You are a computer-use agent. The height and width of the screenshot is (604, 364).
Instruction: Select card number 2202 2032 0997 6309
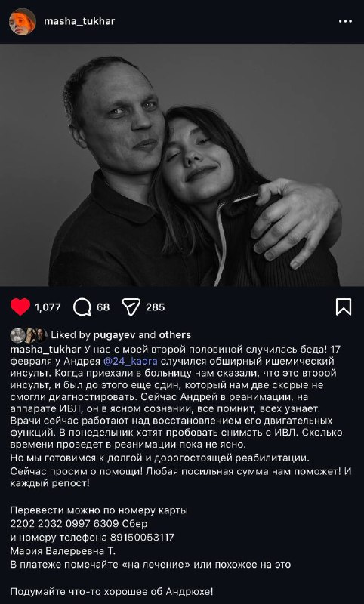[x=65, y=524]
